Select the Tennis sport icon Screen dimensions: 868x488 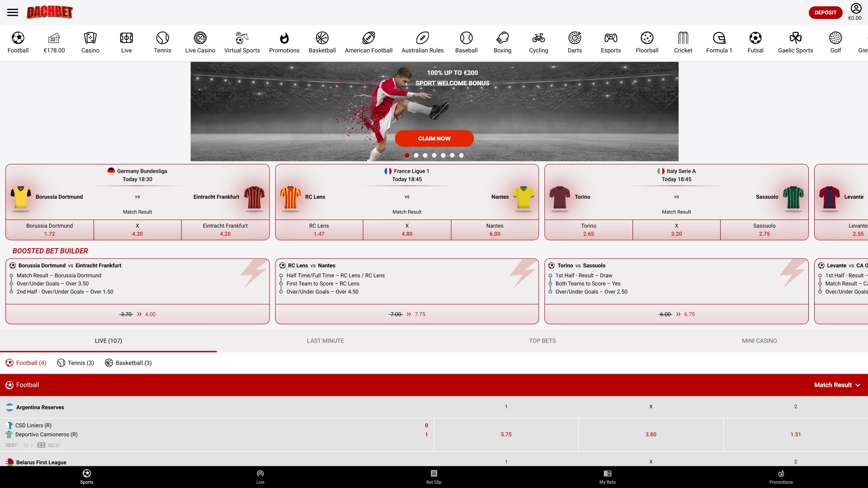(x=163, y=42)
